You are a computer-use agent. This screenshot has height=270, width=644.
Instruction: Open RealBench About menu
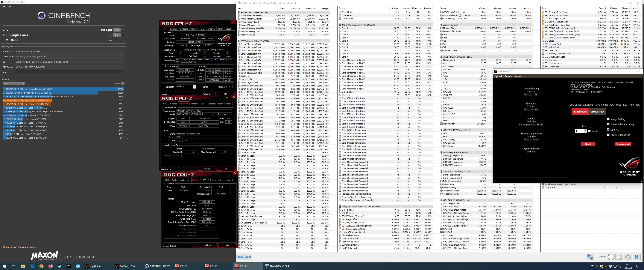coord(518,76)
